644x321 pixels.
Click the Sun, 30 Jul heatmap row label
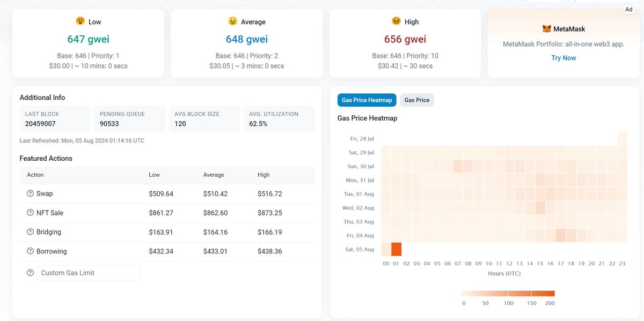click(x=361, y=167)
